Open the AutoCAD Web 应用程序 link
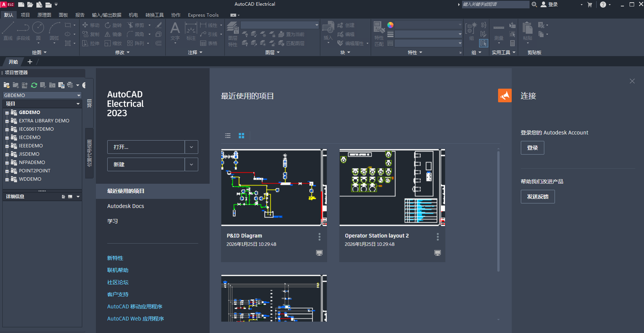The image size is (644, 333). [x=135, y=319]
